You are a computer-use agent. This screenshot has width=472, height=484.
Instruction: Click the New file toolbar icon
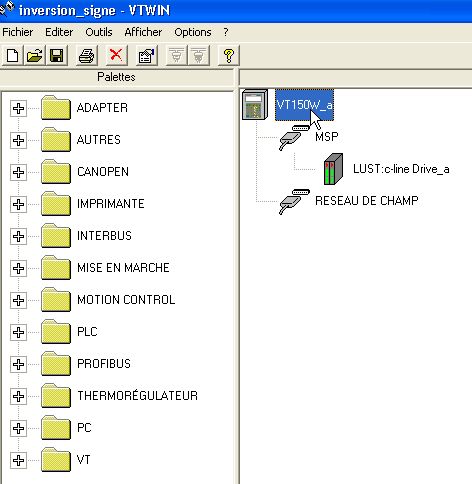click(x=13, y=55)
